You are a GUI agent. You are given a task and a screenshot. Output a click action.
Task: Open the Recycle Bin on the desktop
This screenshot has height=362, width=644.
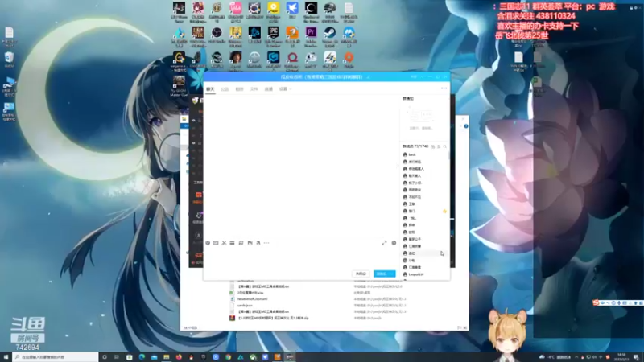[x=9, y=58]
